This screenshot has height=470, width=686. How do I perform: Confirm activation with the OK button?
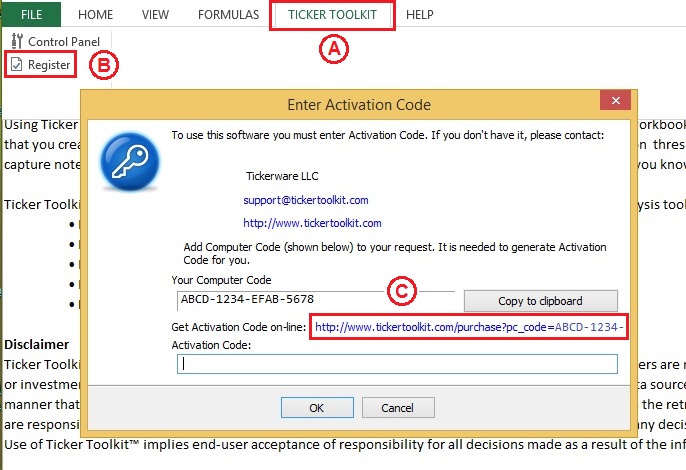317,408
